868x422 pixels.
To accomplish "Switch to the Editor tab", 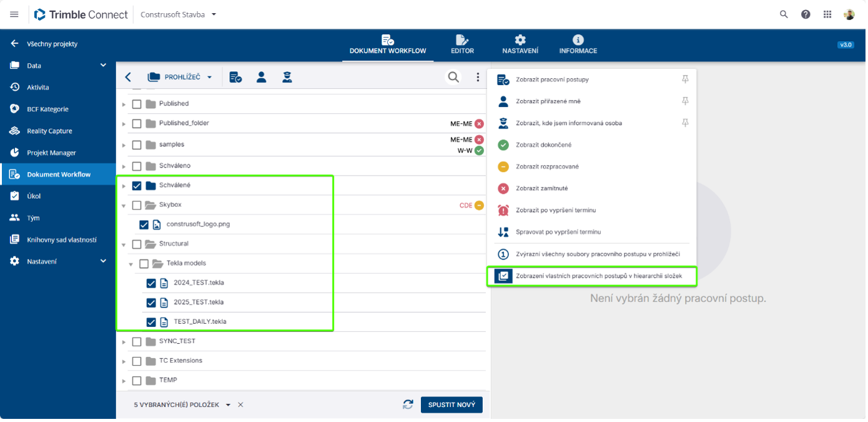I will 462,44.
